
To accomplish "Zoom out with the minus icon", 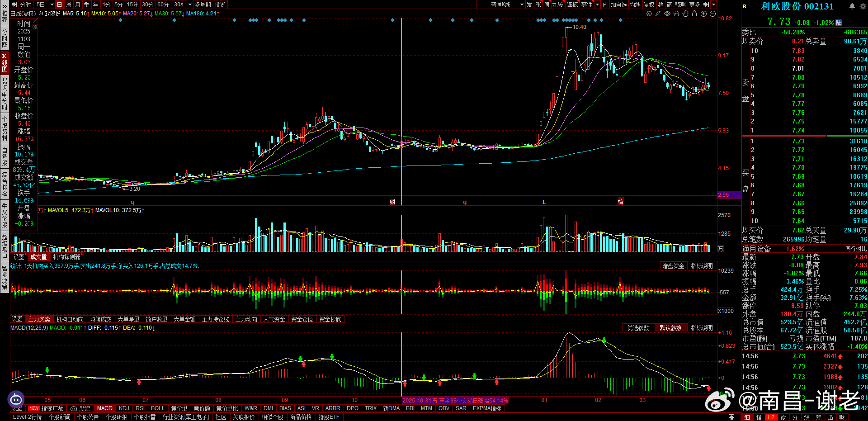I will (x=712, y=14).
